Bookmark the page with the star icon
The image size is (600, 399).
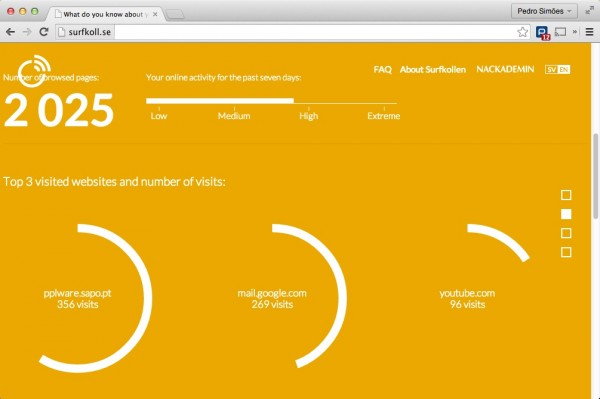(522, 32)
